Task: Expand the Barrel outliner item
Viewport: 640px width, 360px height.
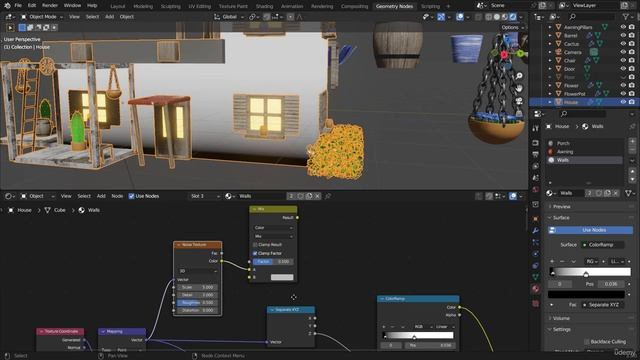Action: (x=550, y=36)
